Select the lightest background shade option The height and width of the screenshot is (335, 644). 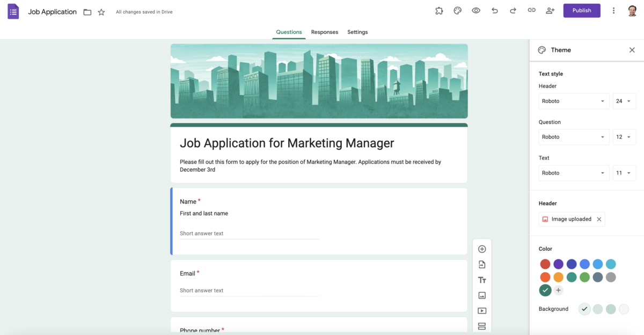[624, 309]
